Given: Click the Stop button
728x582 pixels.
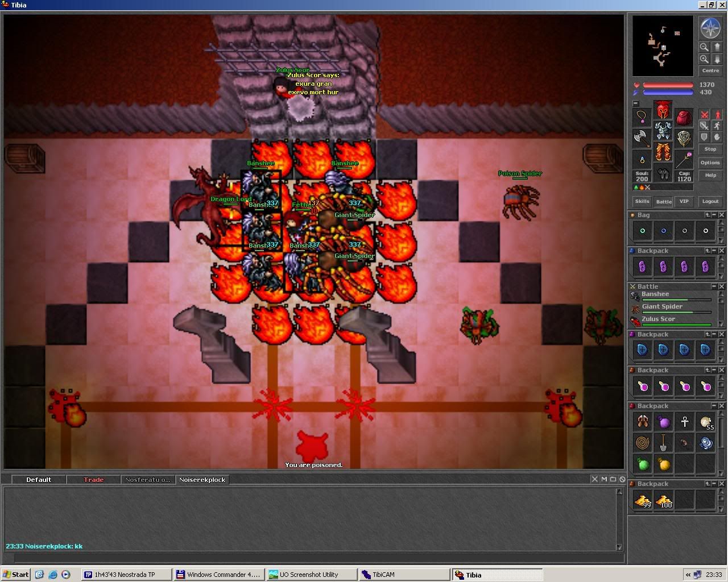Looking at the screenshot, I should tap(710, 149).
